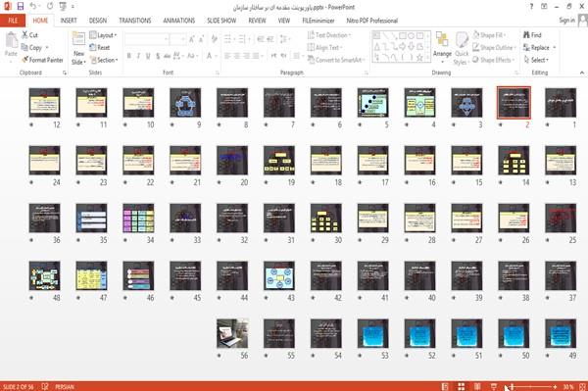Decrease the list indent level

(261, 39)
